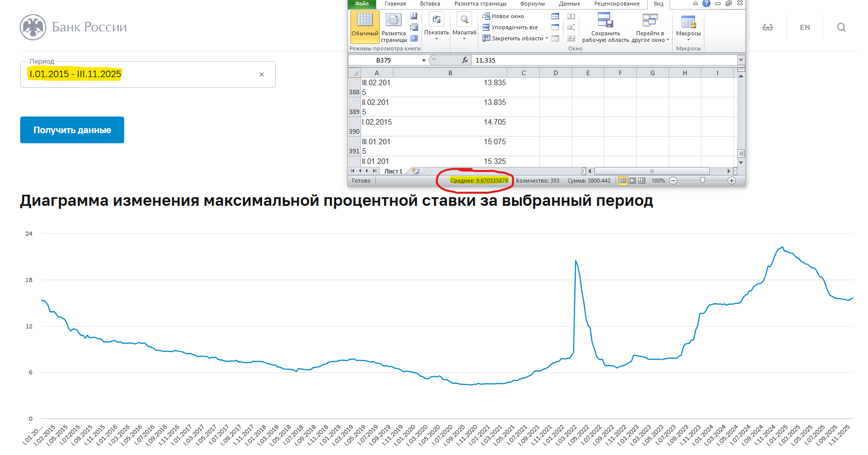Switch site language via EN link
The width and height of the screenshot is (868, 455).
805,27
